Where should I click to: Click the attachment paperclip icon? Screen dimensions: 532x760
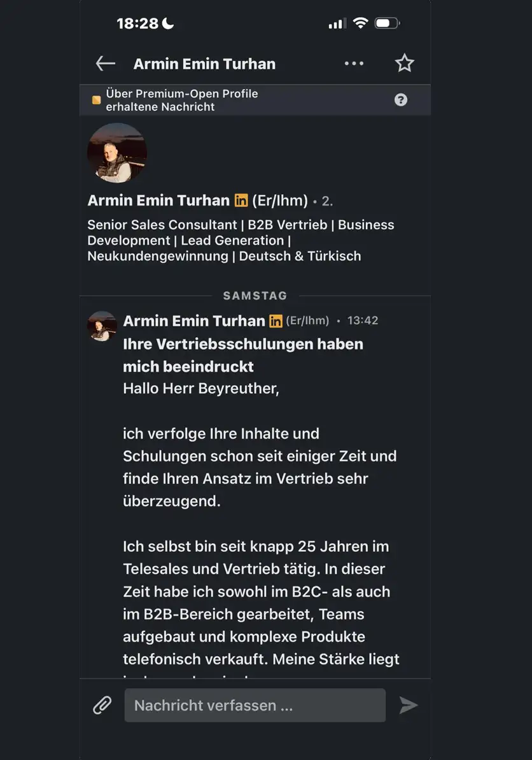[102, 705]
